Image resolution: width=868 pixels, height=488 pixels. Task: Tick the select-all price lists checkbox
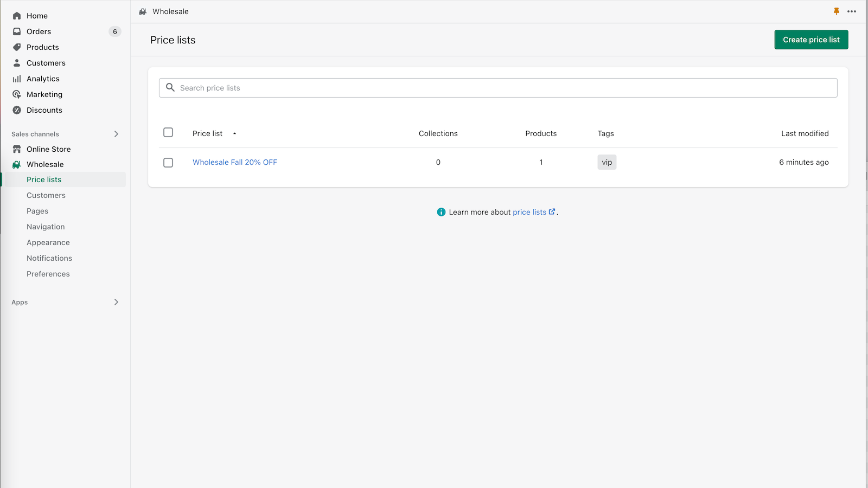click(x=168, y=133)
